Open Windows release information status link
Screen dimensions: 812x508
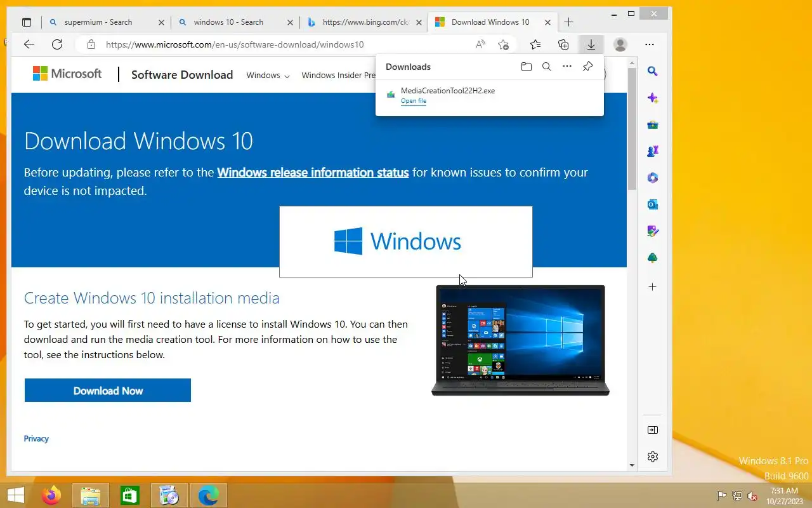[x=313, y=172]
